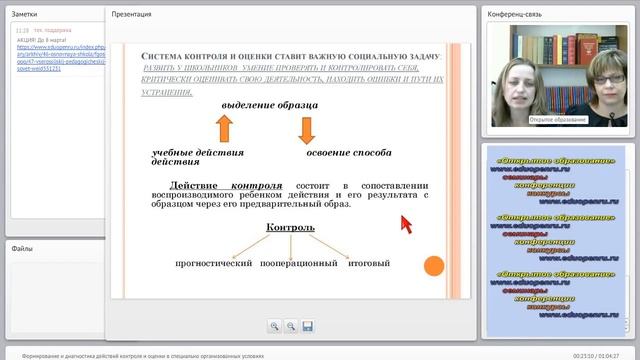This screenshot has width=640, height=360.
Task: Click the word 'прогностический' on the slide
Action: click(x=213, y=263)
